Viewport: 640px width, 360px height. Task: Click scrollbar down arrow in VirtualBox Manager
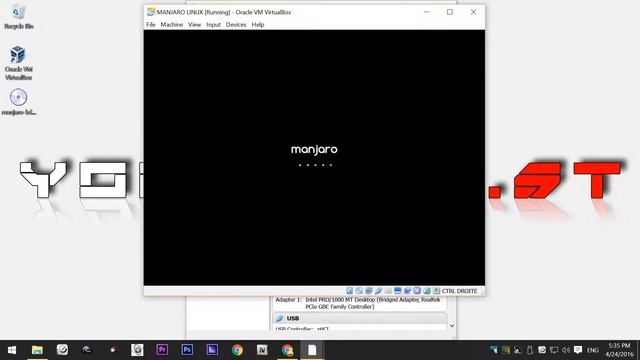click(x=452, y=326)
